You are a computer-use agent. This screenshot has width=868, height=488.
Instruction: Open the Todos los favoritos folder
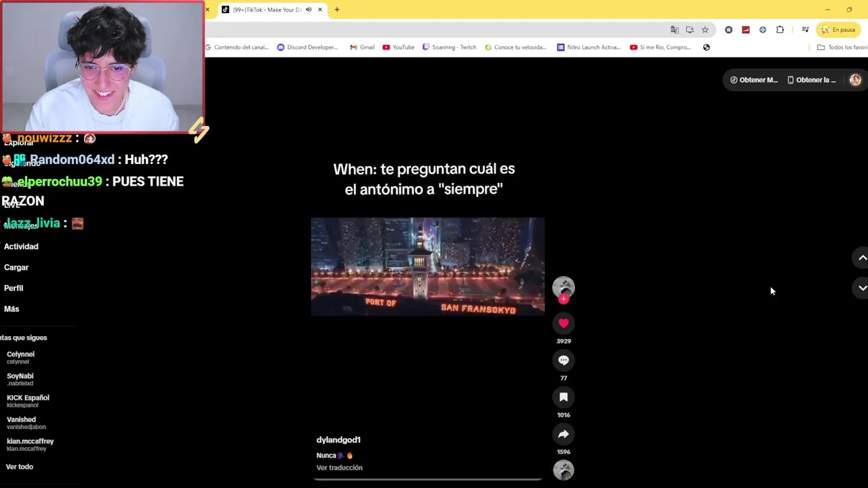pyautogui.click(x=842, y=47)
